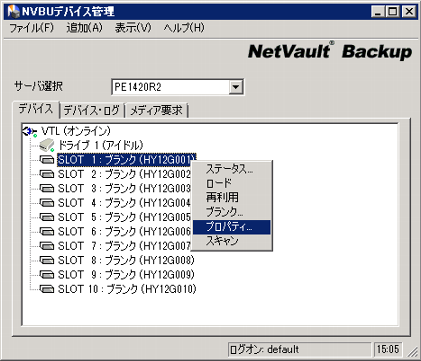Click the VTL library icon
The height and width of the screenshot is (361, 421).
click(x=30, y=131)
